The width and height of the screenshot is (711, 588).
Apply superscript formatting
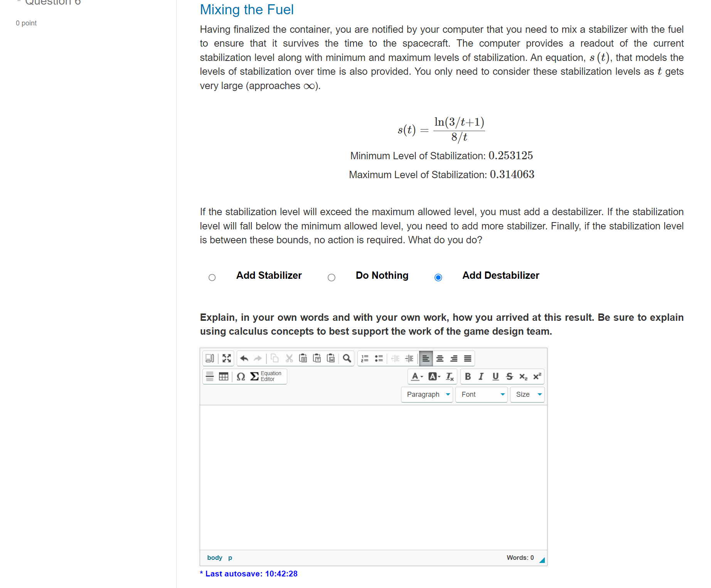pyautogui.click(x=536, y=377)
